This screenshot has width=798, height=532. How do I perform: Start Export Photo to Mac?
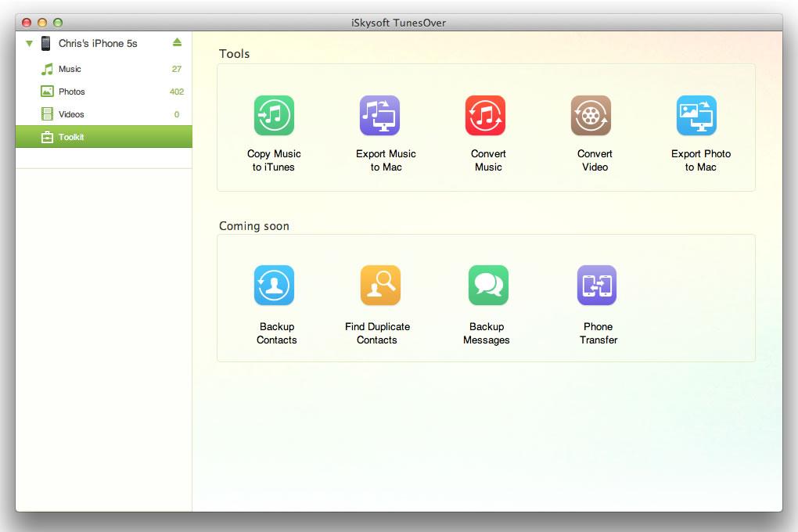(x=696, y=116)
